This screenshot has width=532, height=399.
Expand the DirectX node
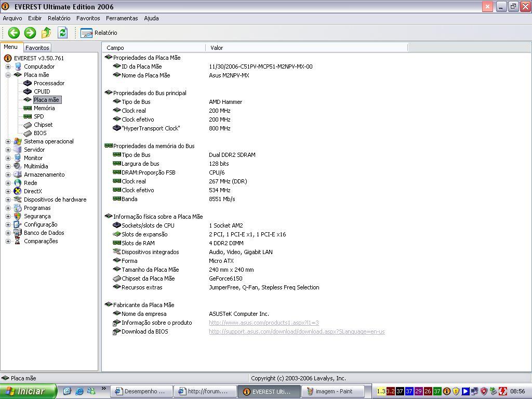pos(8,191)
